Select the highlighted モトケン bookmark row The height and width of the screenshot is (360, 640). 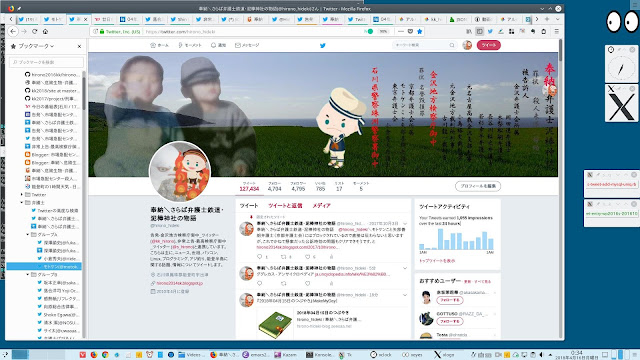[44, 267]
